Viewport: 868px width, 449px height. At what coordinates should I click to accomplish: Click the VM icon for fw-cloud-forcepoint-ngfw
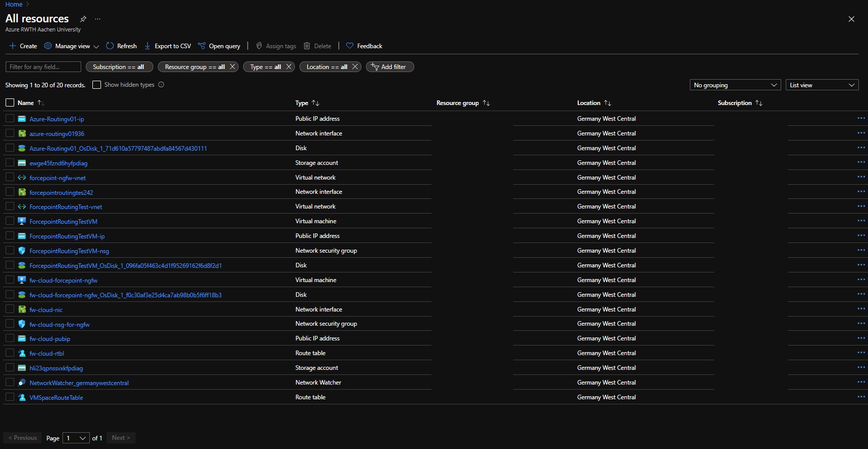[22, 280]
